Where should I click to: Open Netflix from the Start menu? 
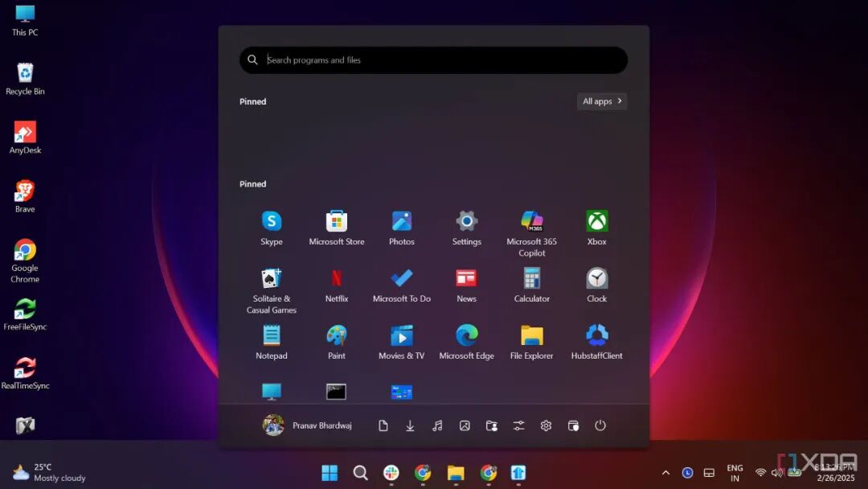pyautogui.click(x=337, y=286)
